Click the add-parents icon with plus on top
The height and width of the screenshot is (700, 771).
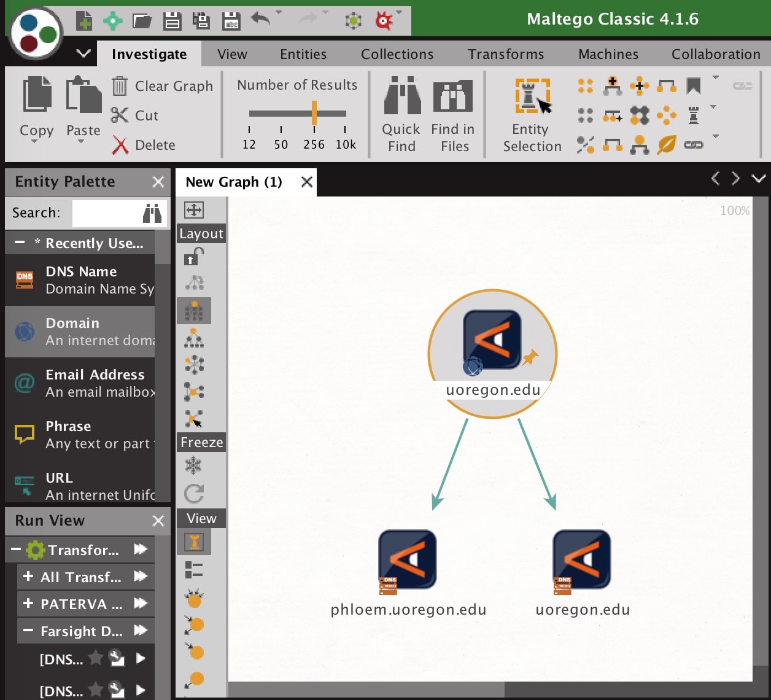point(613,86)
